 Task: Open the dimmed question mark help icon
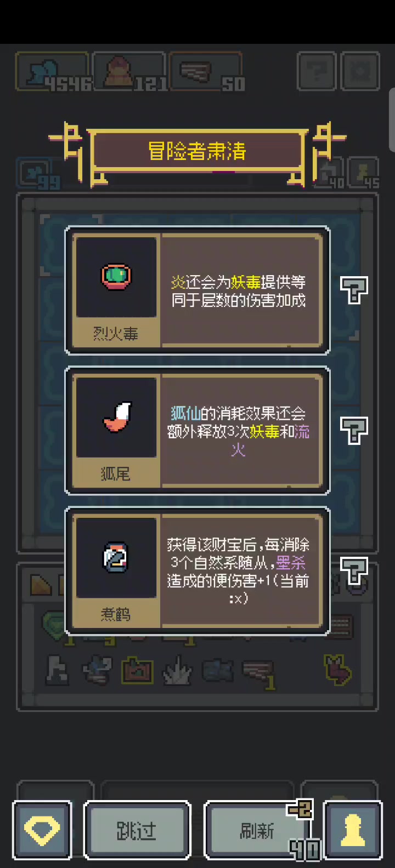tap(317, 71)
